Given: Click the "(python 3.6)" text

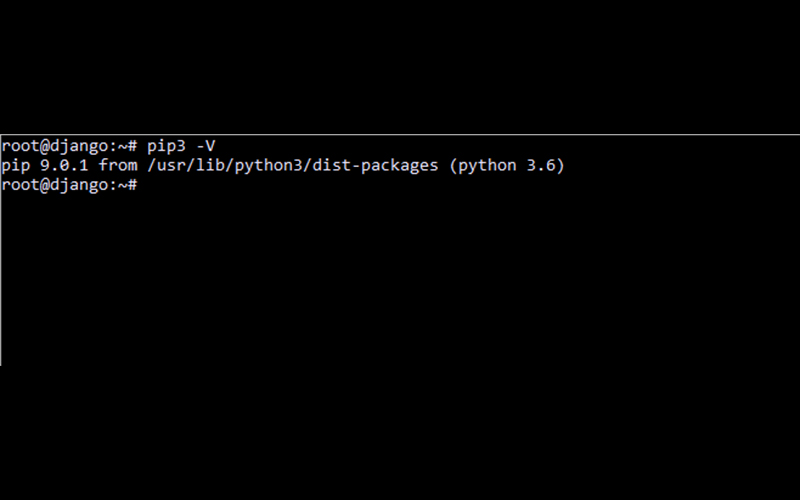Looking at the screenshot, I should (x=507, y=165).
